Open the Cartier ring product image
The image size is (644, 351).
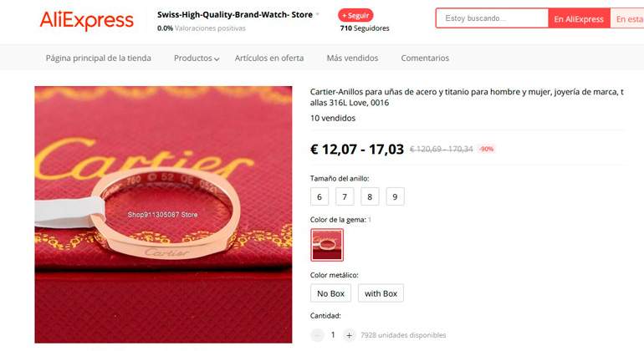(163, 215)
